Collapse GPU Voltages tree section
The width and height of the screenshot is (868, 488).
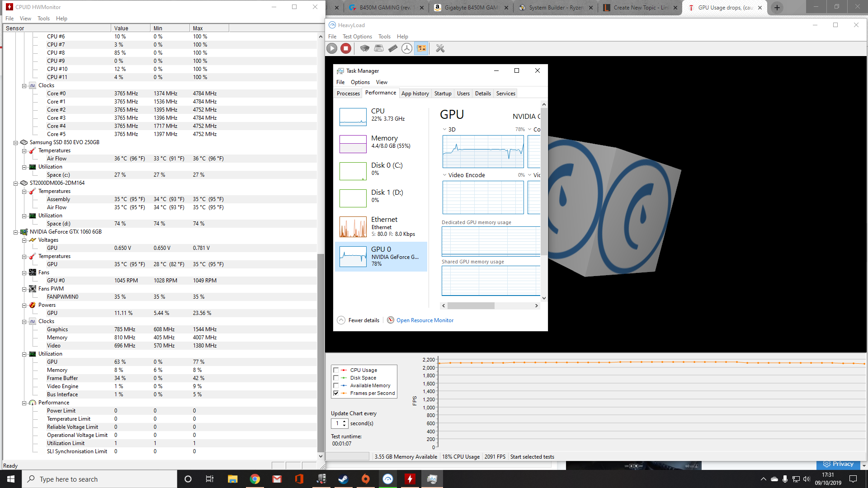point(24,240)
